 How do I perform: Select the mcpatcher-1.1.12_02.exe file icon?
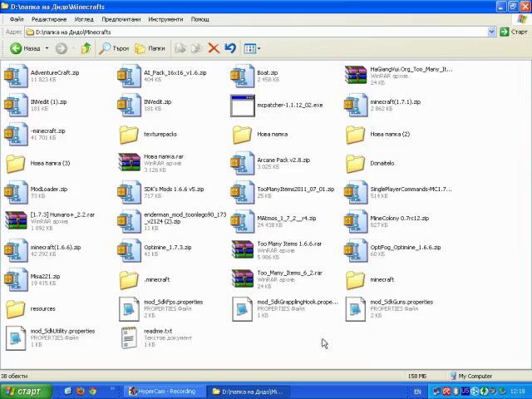(x=242, y=105)
